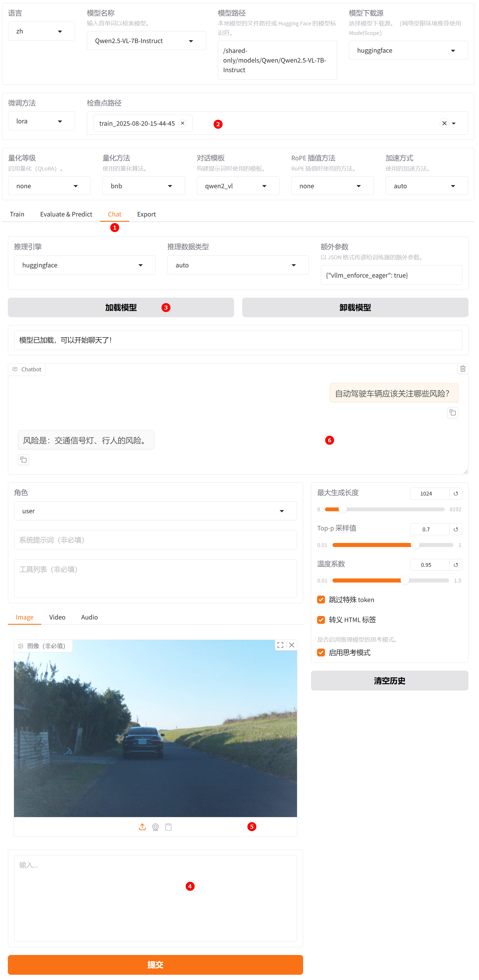Viewport: 479px width, 980px height.
Task: Open the user role dropdown
Action: [155, 511]
